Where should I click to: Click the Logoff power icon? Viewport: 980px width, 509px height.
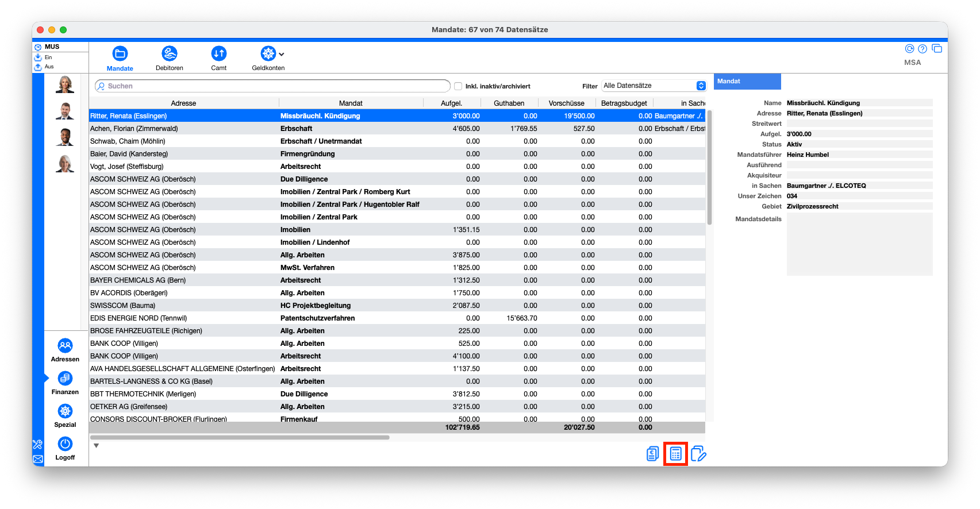[65, 444]
